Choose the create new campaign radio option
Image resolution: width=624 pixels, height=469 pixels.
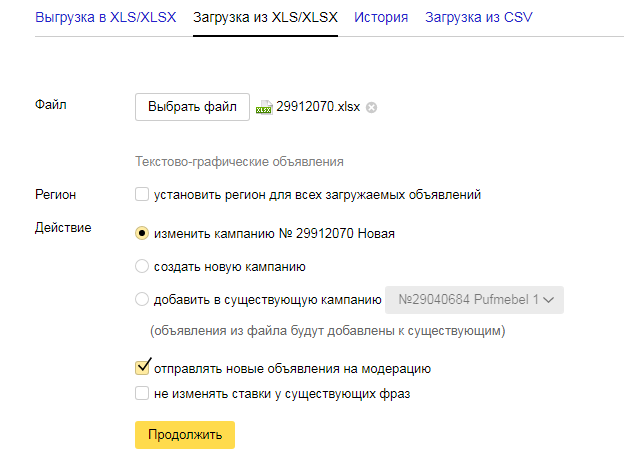[x=142, y=266]
